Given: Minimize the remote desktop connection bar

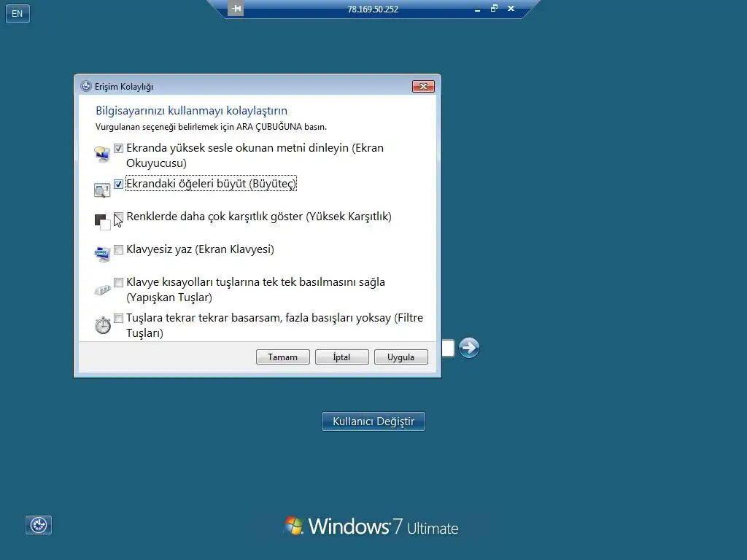Looking at the screenshot, I should click(477, 9).
